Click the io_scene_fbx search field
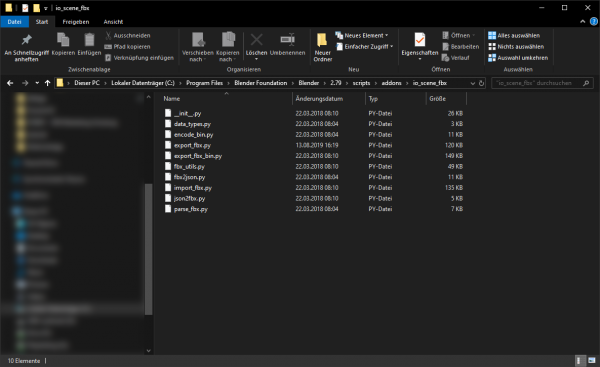 click(x=542, y=83)
